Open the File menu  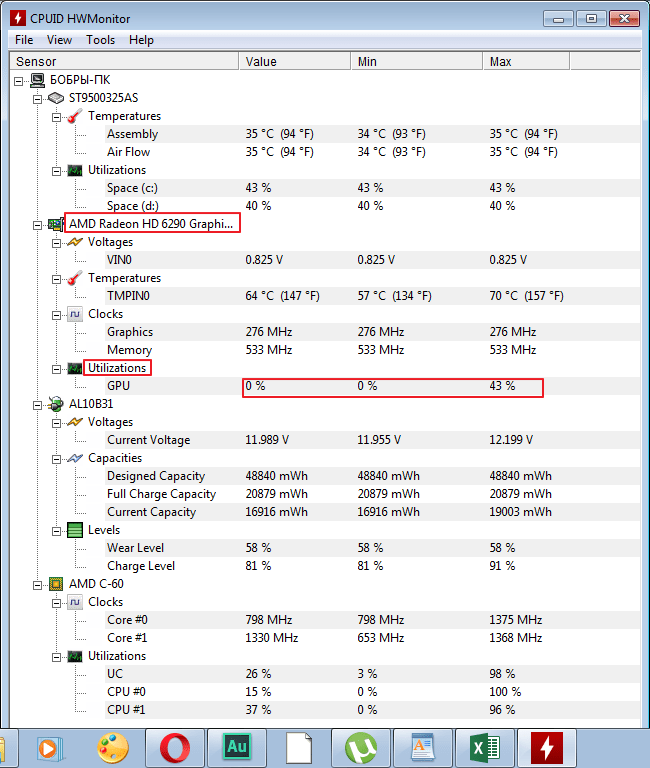(x=24, y=40)
